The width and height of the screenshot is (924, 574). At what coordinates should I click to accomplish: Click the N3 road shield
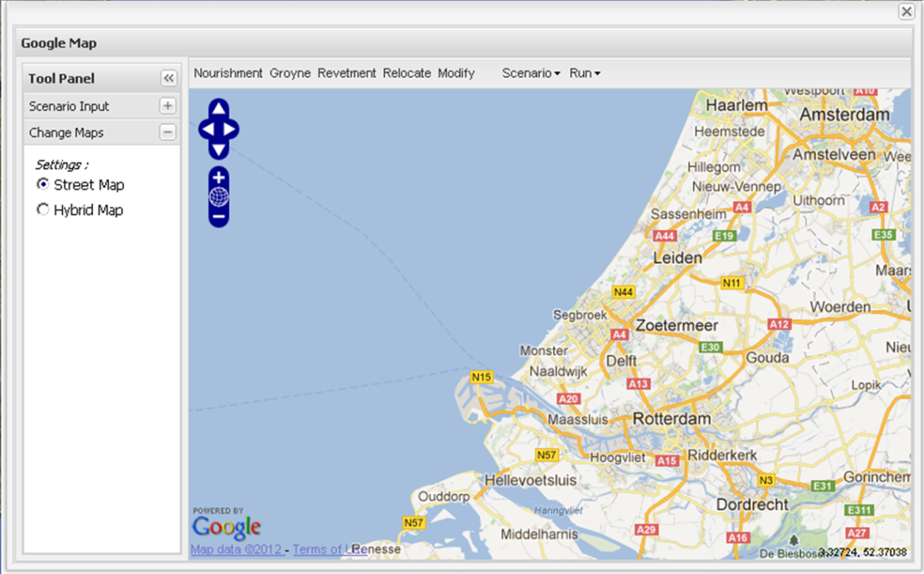click(x=765, y=481)
